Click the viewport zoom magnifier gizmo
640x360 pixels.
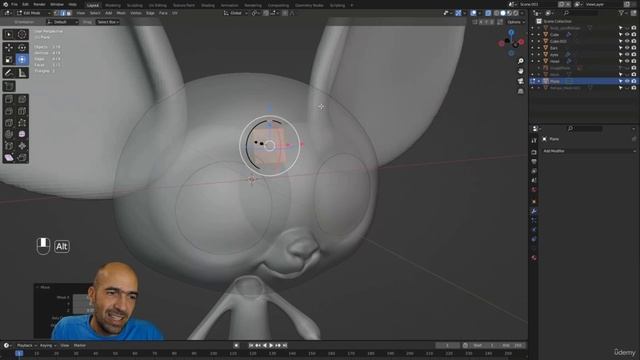pyautogui.click(x=520, y=61)
